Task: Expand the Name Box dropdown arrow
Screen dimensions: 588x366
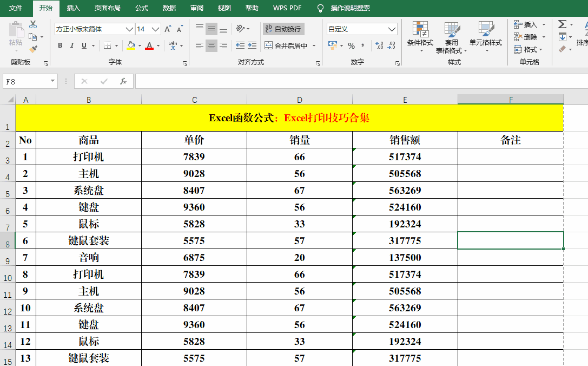Action: click(x=52, y=81)
